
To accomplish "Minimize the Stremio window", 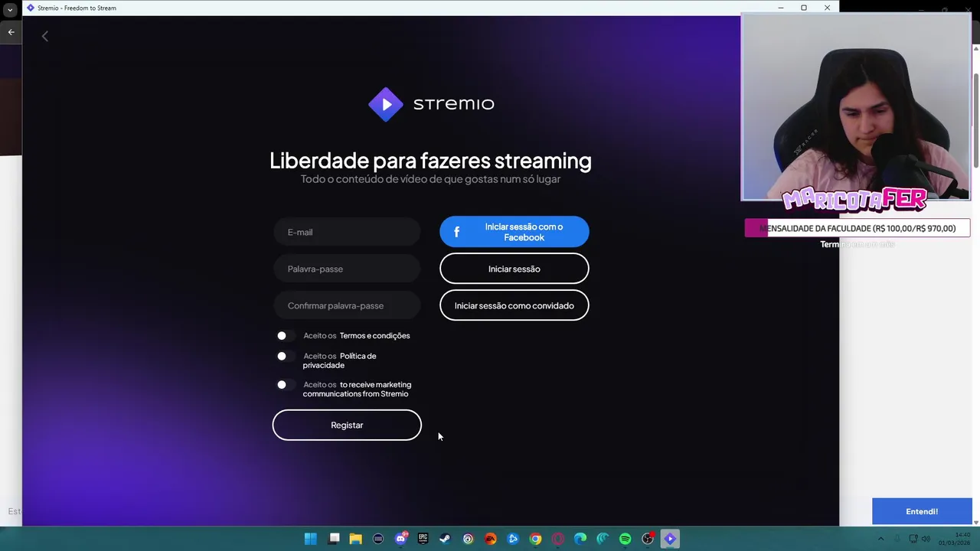I will pyautogui.click(x=781, y=8).
